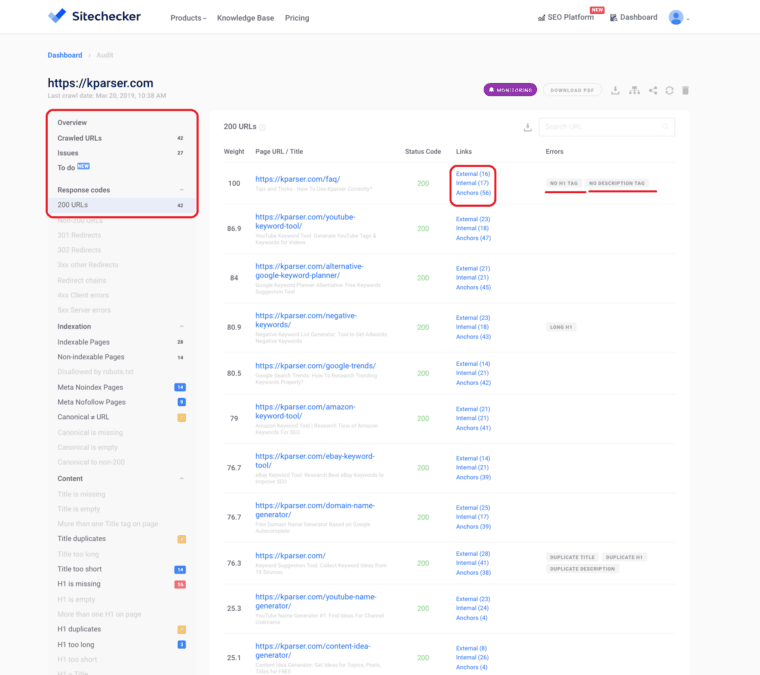Collapse the Response codes section
The height and width of the screenshot is (675, 760).
(x=181, y=189)
